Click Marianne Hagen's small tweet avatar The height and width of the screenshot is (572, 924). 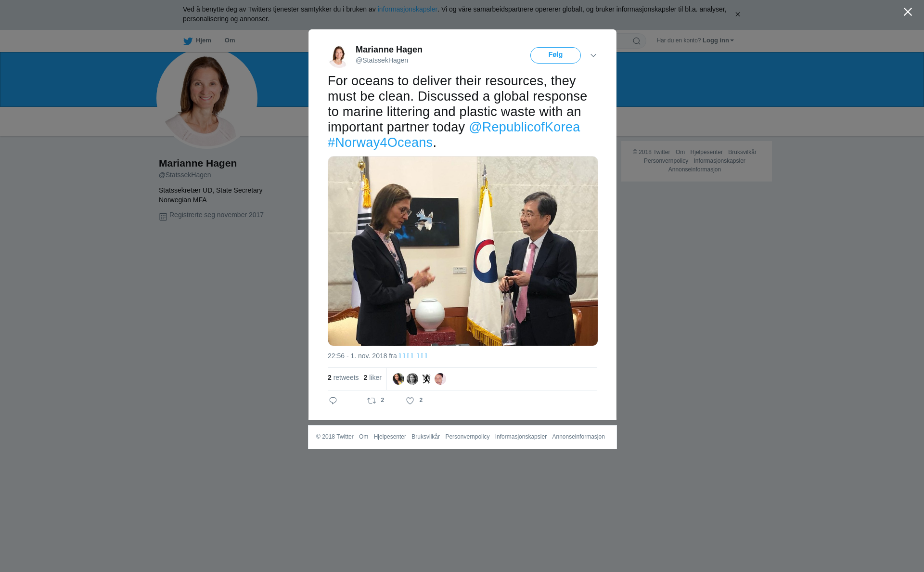point(338,56)
